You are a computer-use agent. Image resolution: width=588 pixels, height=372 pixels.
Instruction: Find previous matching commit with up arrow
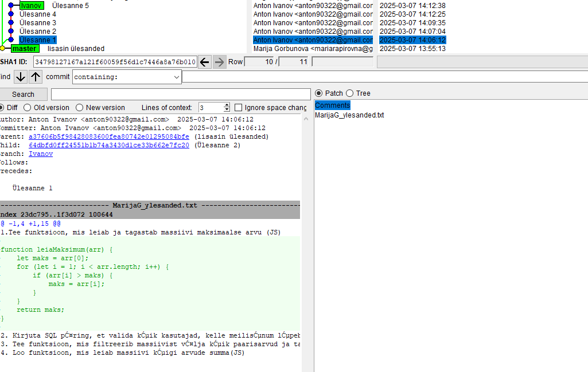36,77
